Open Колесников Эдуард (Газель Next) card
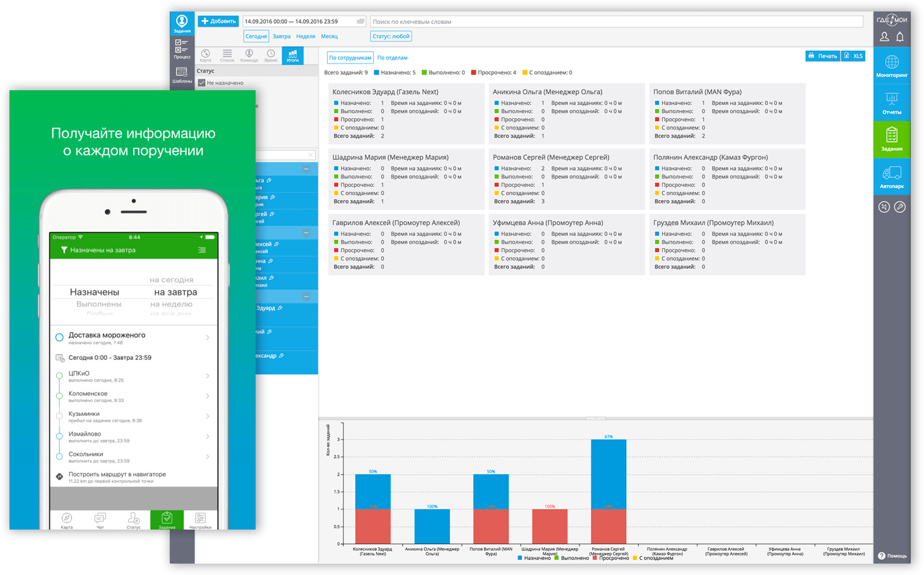The width and height of the screenshot is (924, 575). click(406, 114)
